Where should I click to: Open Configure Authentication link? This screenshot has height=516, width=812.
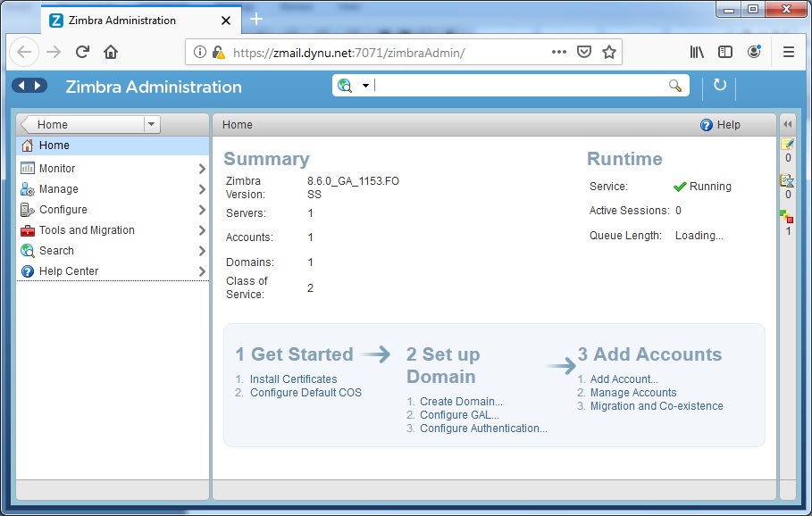(483, 429)
